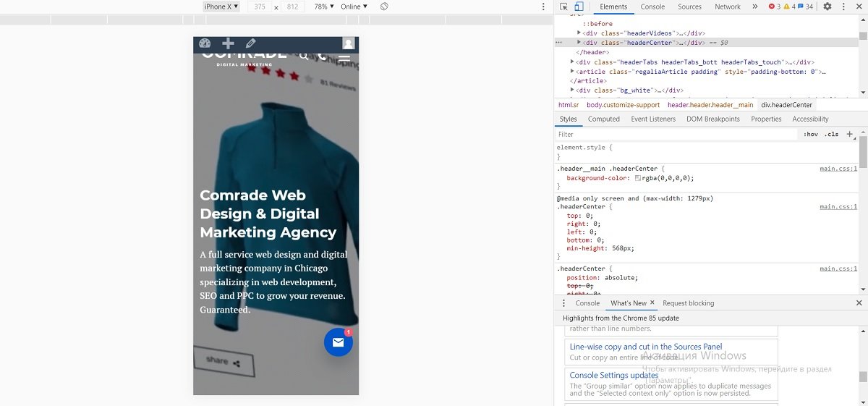868x406 pixels.
Task: Close the DevTools panel
Action: coord(859,7)
